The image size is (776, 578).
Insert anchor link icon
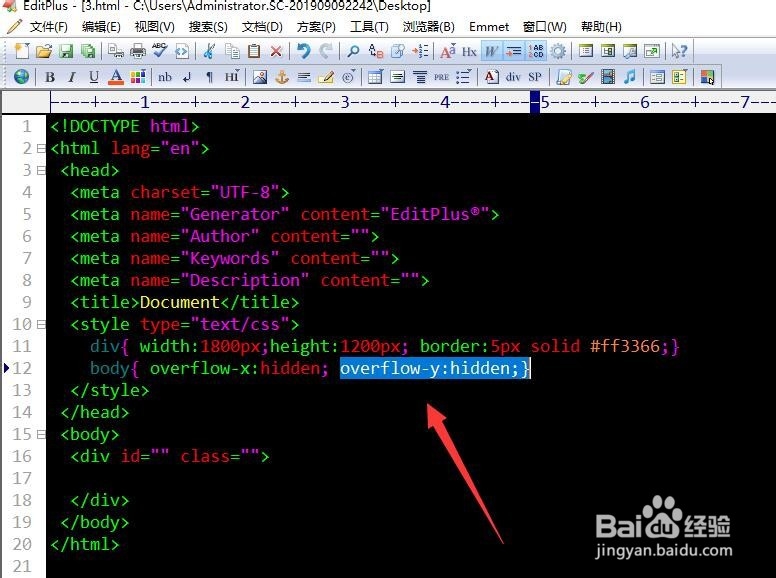282,77
